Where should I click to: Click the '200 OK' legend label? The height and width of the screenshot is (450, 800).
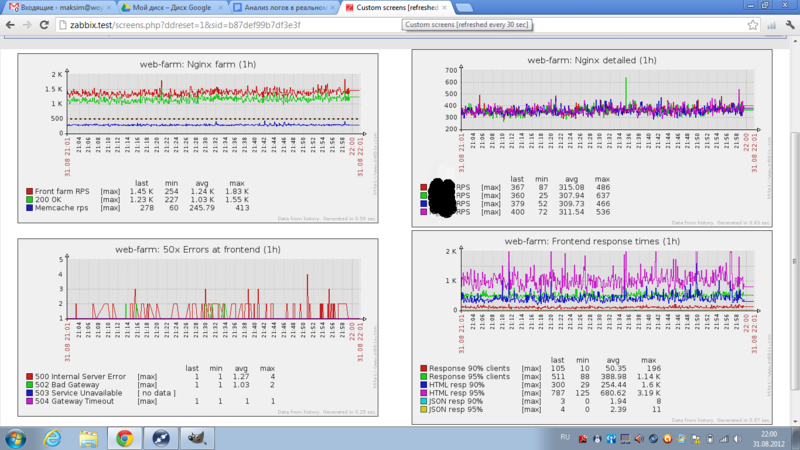pos(48,199)
